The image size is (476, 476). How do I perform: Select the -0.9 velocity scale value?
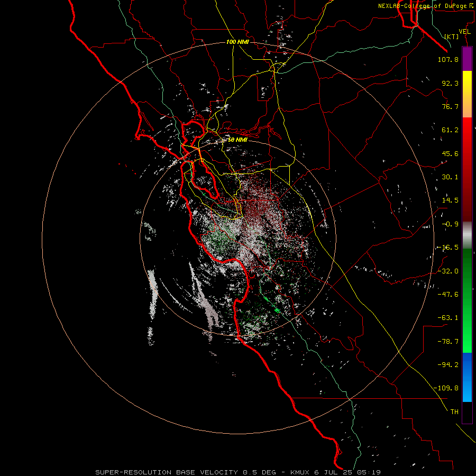(x=450, y=224)
